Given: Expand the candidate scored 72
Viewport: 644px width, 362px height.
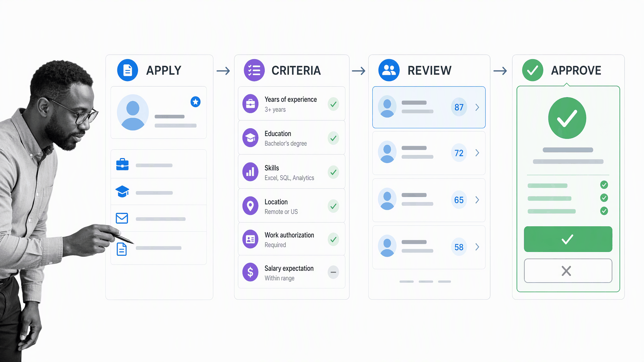Looking at the screenshot, I should (477, 153).
